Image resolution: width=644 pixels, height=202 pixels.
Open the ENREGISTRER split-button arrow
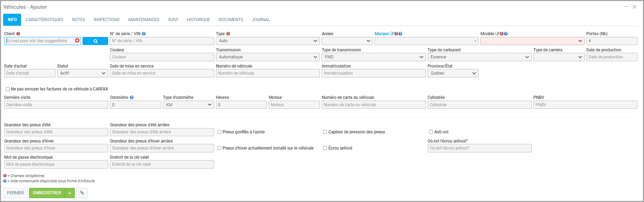coord(70,193)
